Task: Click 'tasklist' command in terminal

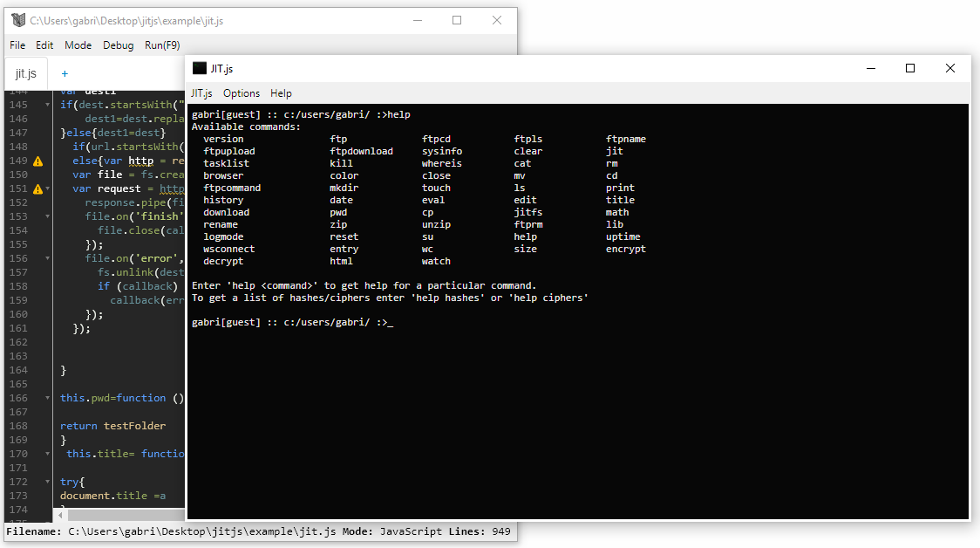Action: pyautogui.click(x=226, y=164)
